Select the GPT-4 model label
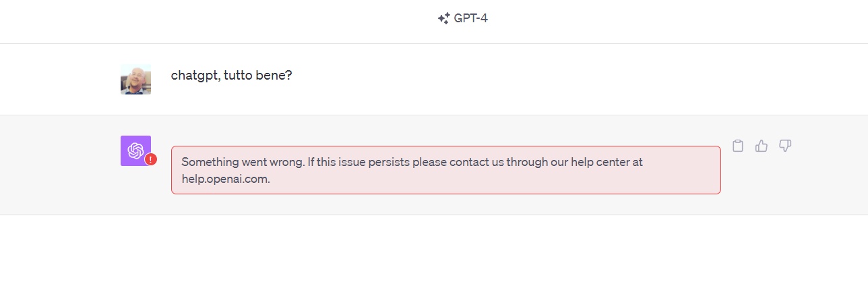This screenshot has width=868, height=305. click(x=470, y=19)
